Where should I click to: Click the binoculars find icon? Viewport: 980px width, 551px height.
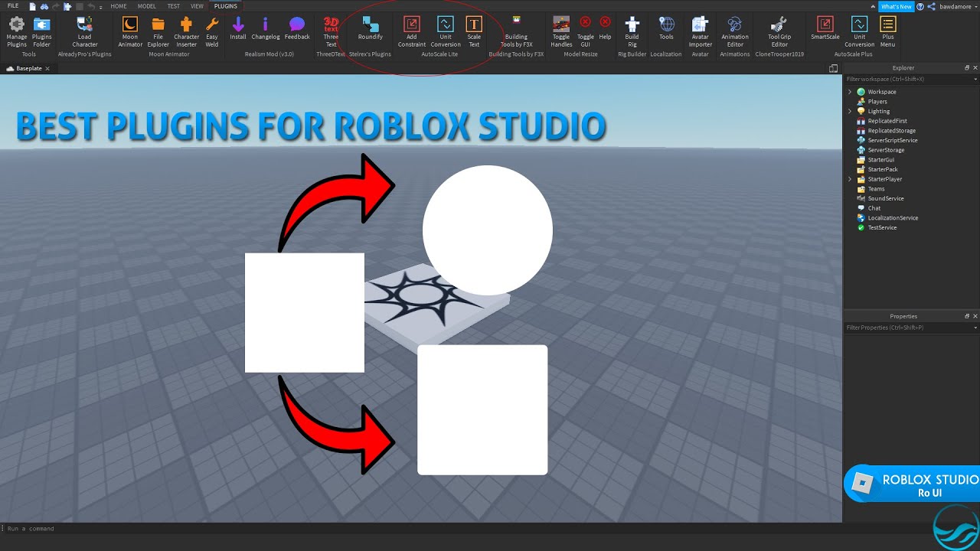(x=44, y=6)
